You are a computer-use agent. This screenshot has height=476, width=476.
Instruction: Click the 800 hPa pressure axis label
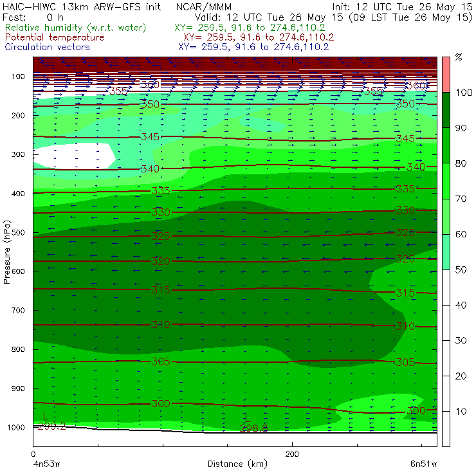click(18, 349)
